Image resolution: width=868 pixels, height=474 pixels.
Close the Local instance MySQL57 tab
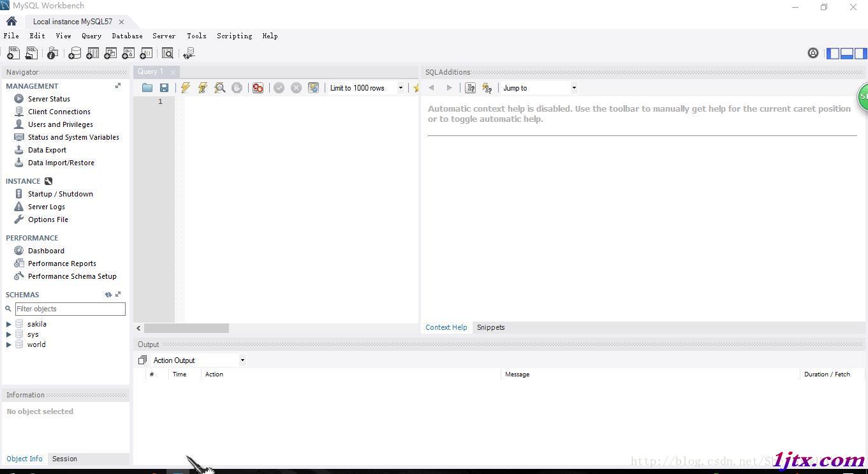click(x=121, y=22)
